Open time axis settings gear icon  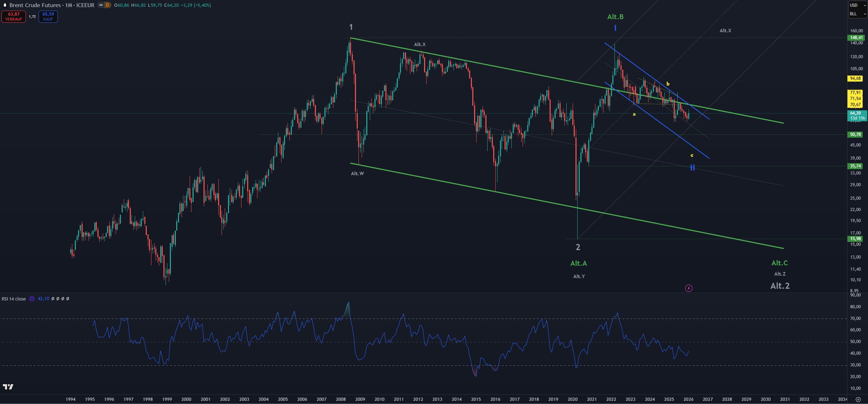pos(858,399)
